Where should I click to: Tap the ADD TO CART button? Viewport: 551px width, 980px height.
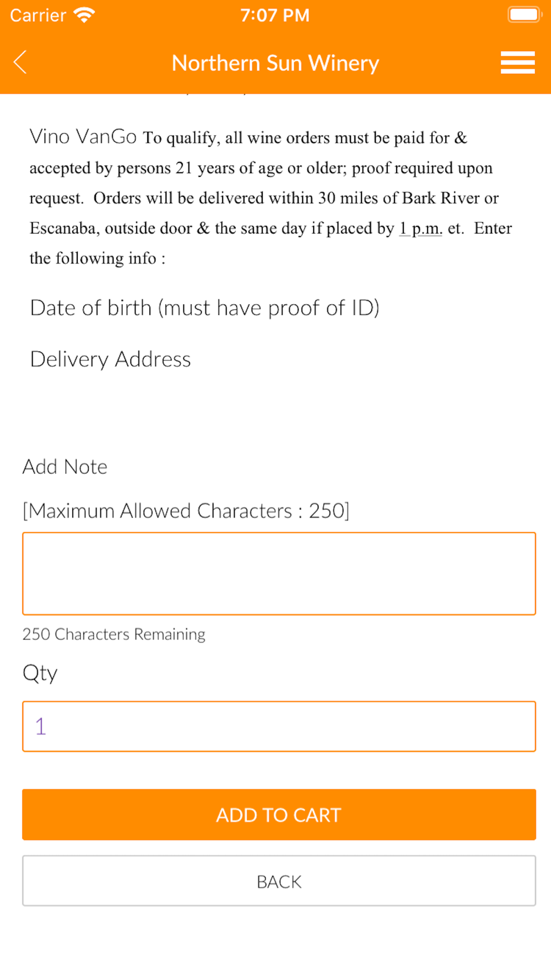point(279,815)
